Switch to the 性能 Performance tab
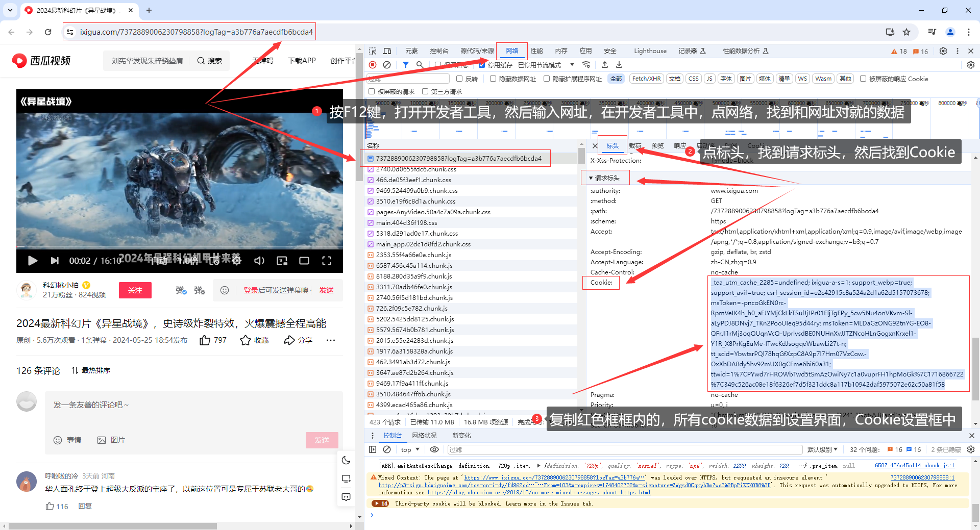Image resolution: width=980 pixels, height=530 pixels. pos(536,51)
